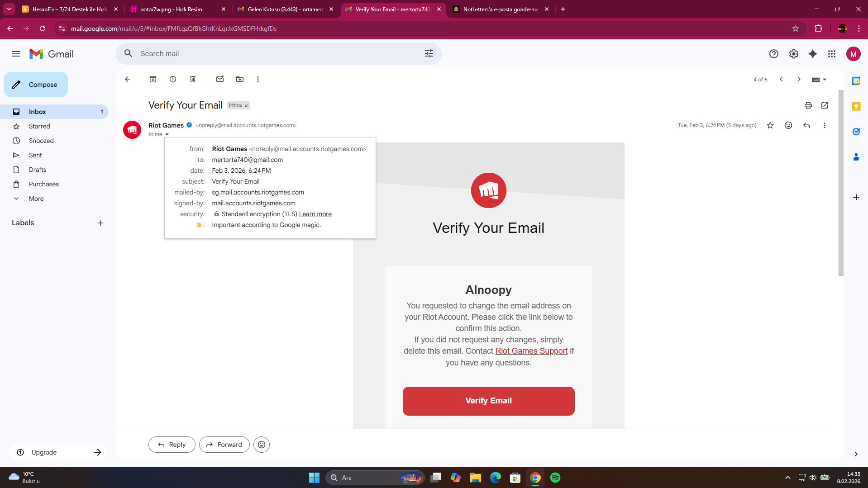Switch to Gelen Kutusu browser tab
This screenshot has width=868, height=488.
(285, 9)
